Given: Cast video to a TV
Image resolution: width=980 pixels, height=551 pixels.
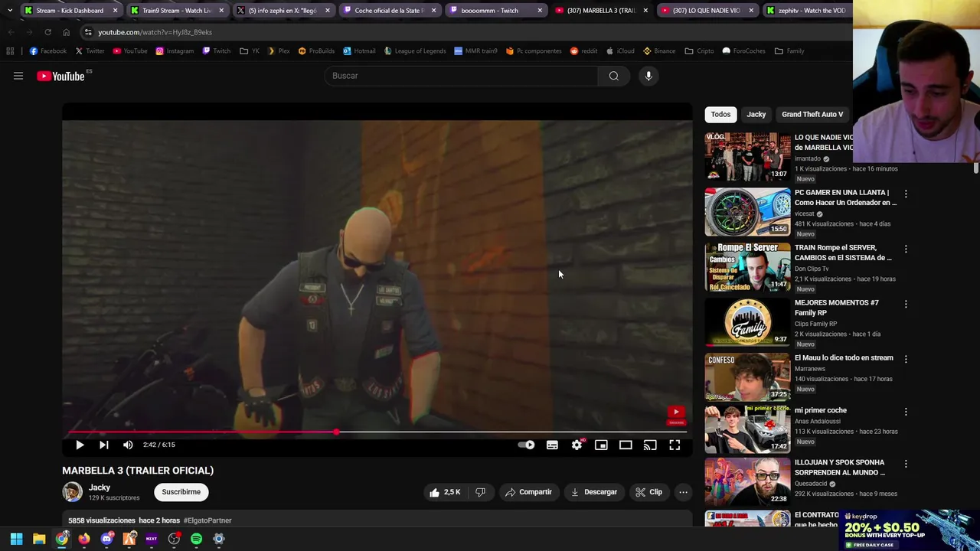Looking at the screenshot, I should tap(650, 445).
